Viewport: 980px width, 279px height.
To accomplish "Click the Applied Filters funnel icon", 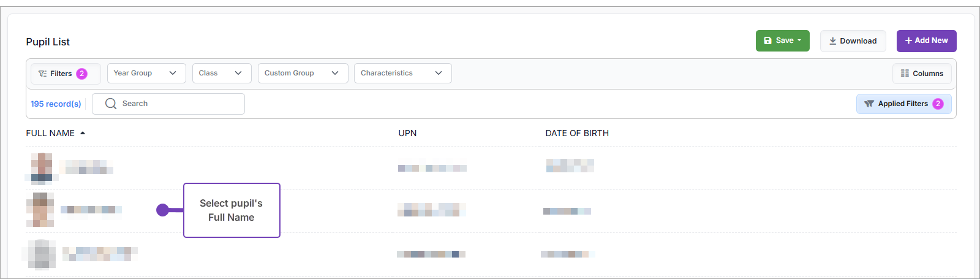I will (869, 104).
